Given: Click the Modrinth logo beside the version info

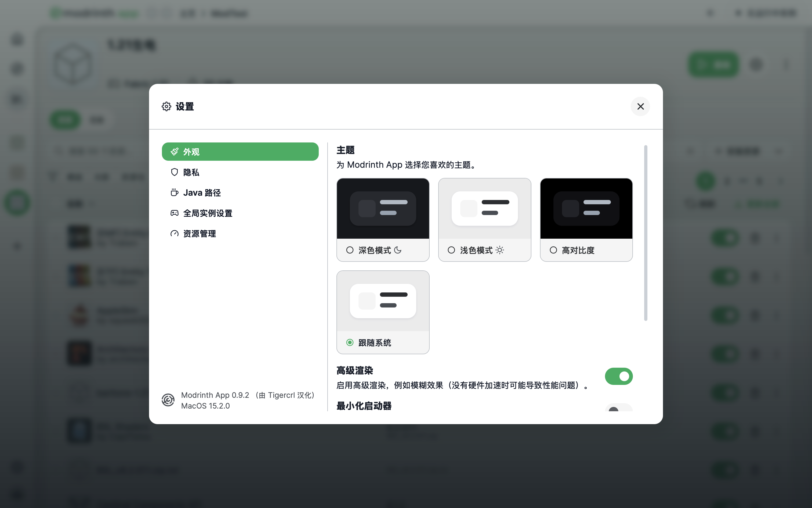Looking at the screenshot, I should click(x=168, y=400).
